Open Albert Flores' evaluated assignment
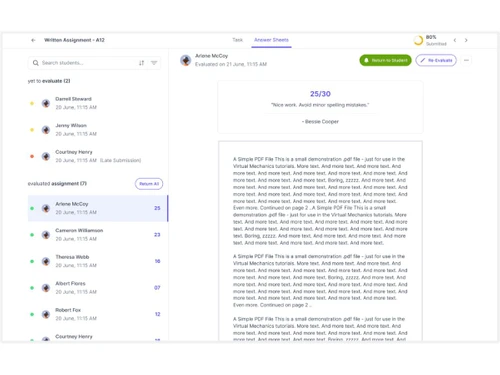 pyautogui.click(x=97, y=288)
